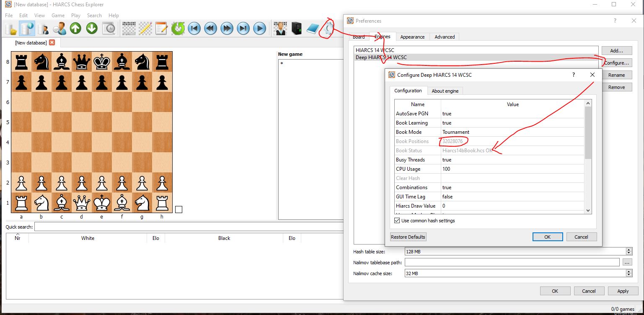Switch to the About engine tab
The height and width of the screenshot is (315, 644).
(x=445, y=91)
